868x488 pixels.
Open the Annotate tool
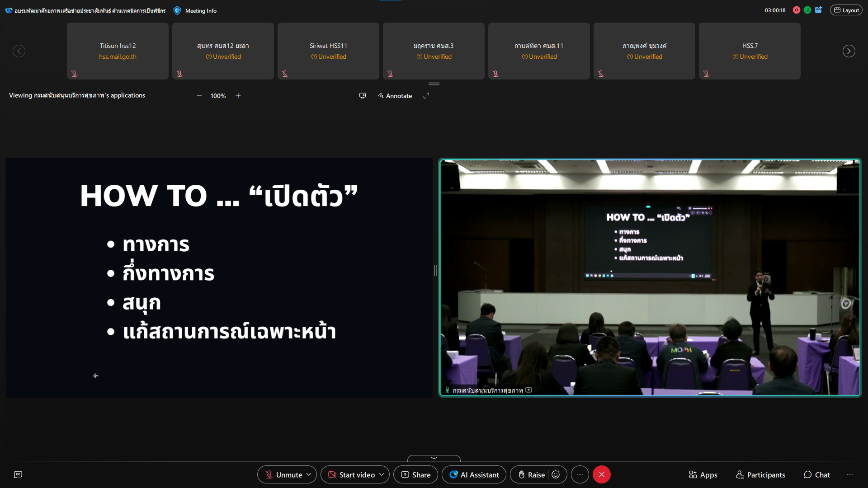click(x=395, y=96)
